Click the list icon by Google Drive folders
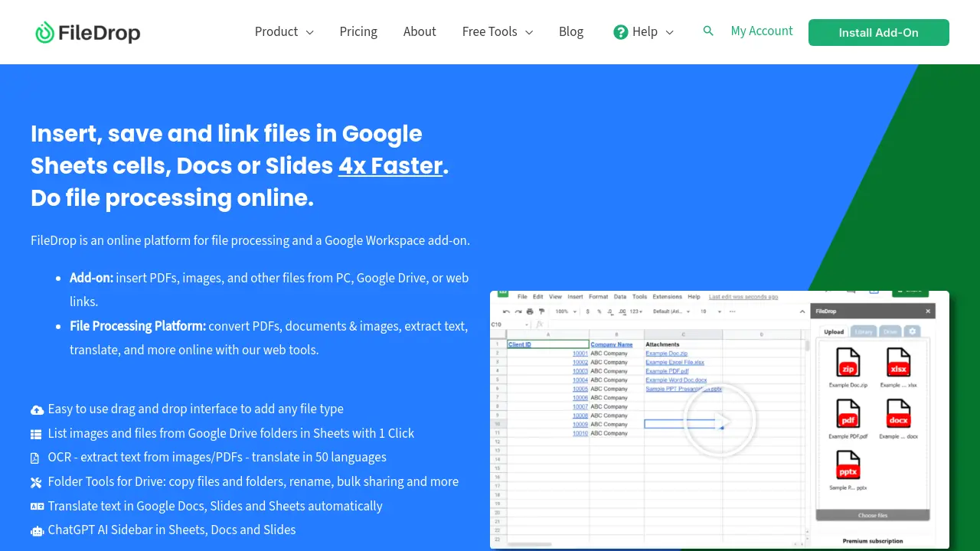Viewport: 980px width, 551px height. (36, 434)
